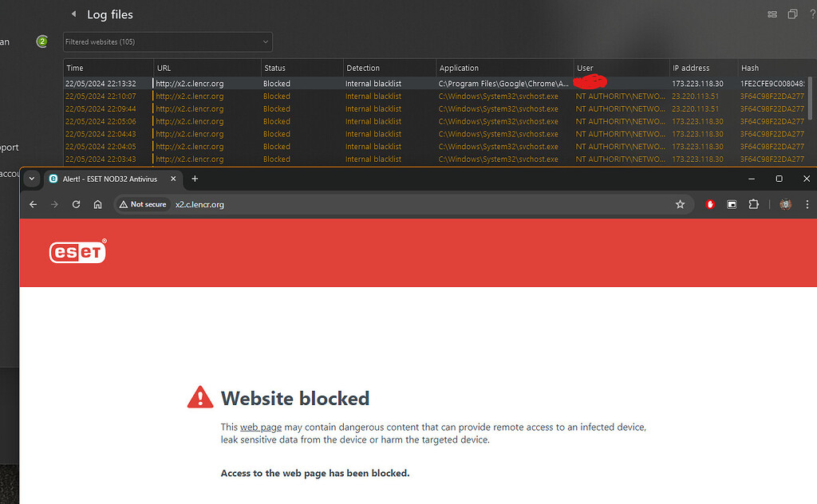
Task: Select log entry at 22/05/2024 22:09:44
Action: (x=435, y=108)
